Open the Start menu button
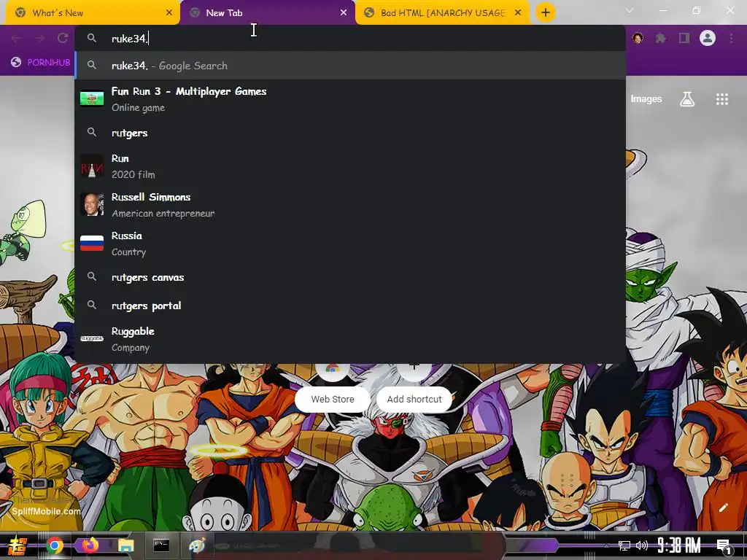This screenshot has height=560, width=747. pyautogui.click(x=18, y=545)
